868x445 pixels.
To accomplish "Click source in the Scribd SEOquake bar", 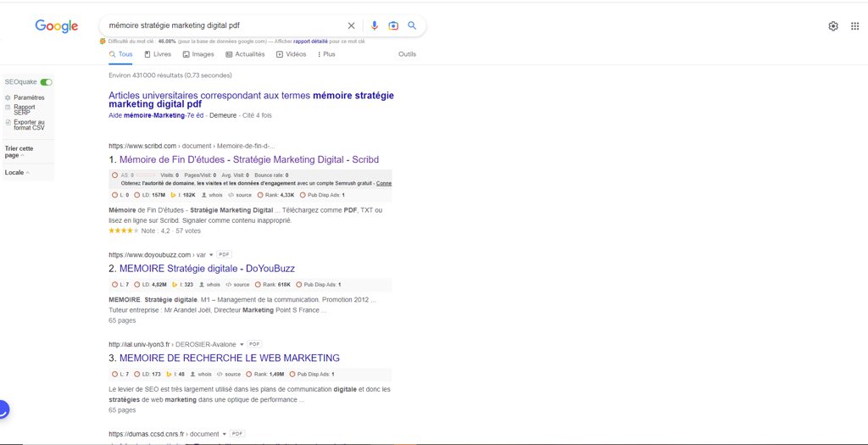I will pos(240,195).
